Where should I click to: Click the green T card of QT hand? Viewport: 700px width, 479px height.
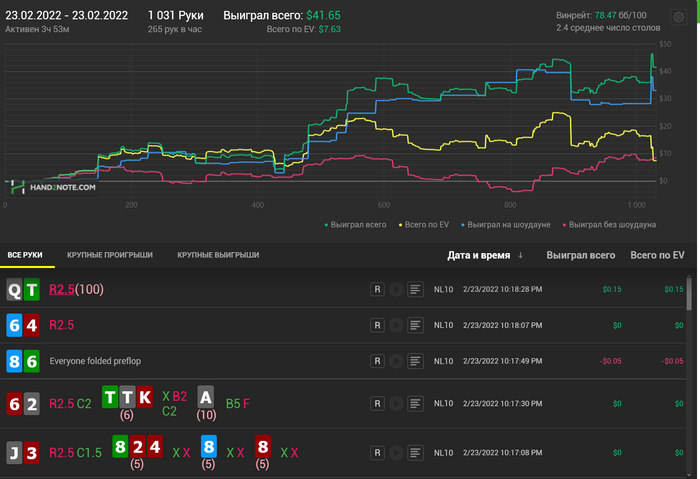click(x=32, y=290)
